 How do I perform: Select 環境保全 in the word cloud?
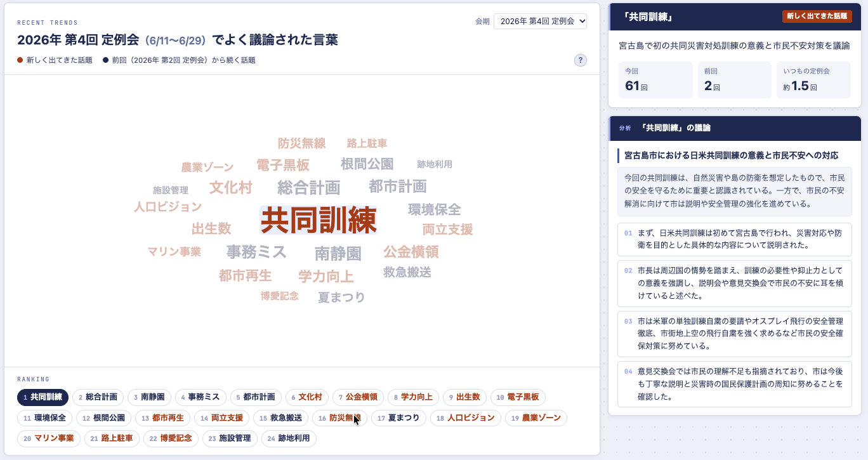[x=435, y=209]
